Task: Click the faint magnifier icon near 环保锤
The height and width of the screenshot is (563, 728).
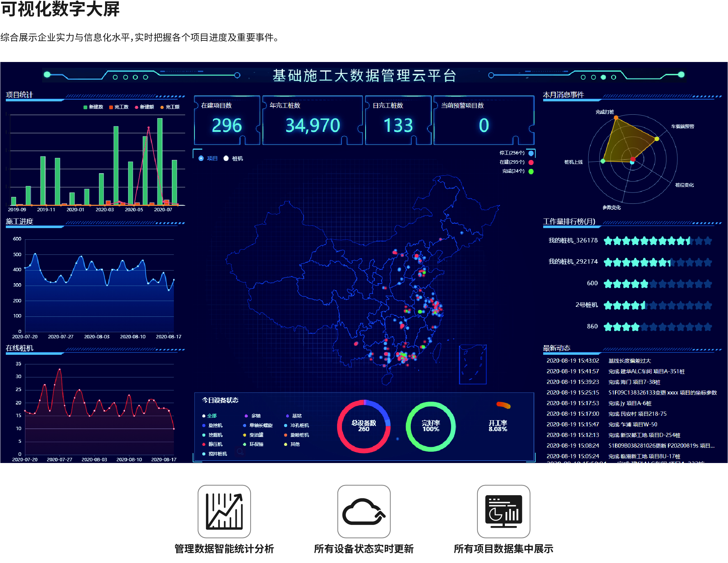Action: (240, 452)
